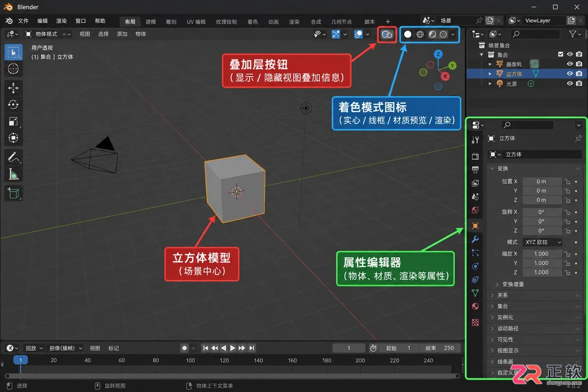Play the animation forward
Screen dimensions: 588x392
click(233, 348)
